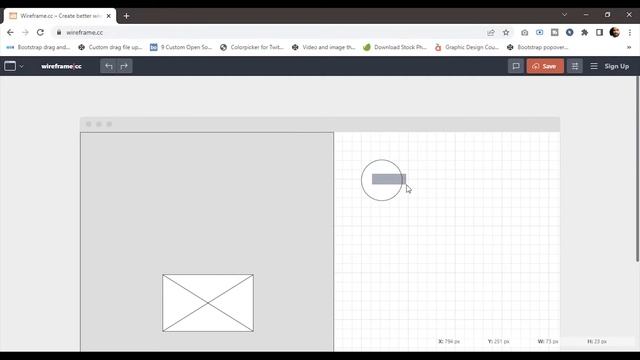The width and height of the screenshot is (640, 360).
Task: Open Custom drag file up... bookmark
Action: pyautogui.click(x=110, y=47)
